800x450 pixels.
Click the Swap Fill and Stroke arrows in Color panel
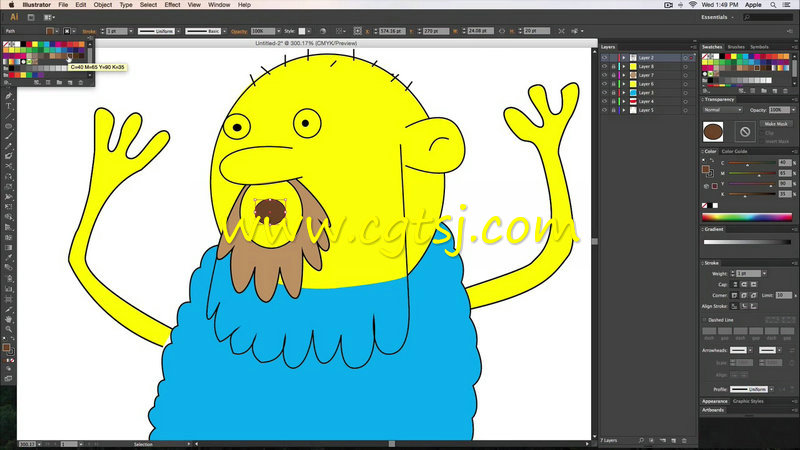pos(712,160)
